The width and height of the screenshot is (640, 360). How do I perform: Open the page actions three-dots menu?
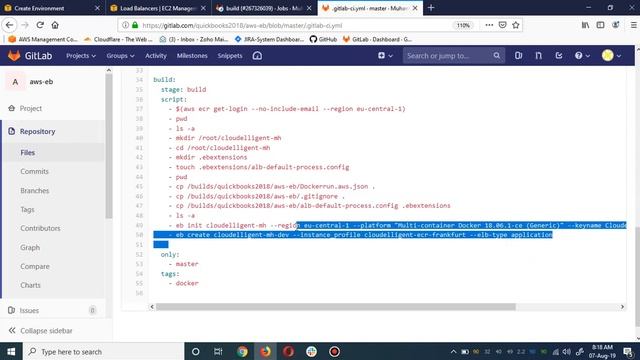(x=489, y=25)
